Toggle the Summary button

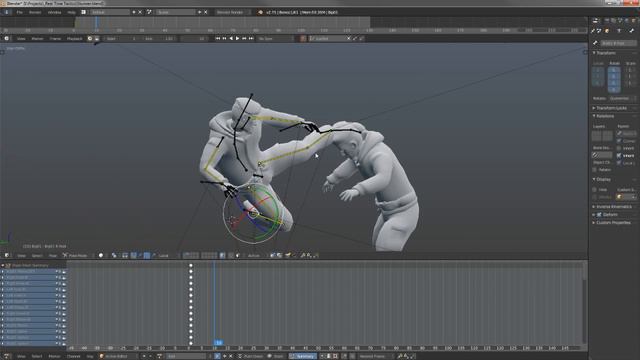tap(303, 356)
